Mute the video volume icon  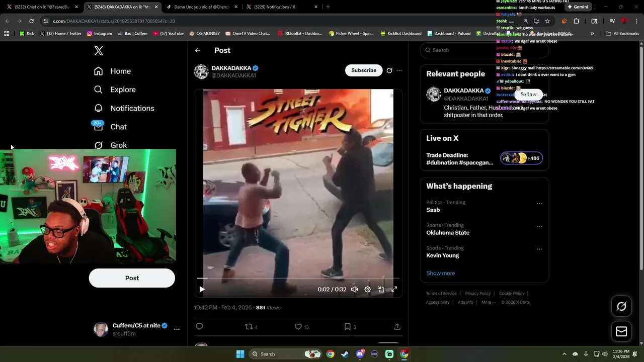[355, 289]
